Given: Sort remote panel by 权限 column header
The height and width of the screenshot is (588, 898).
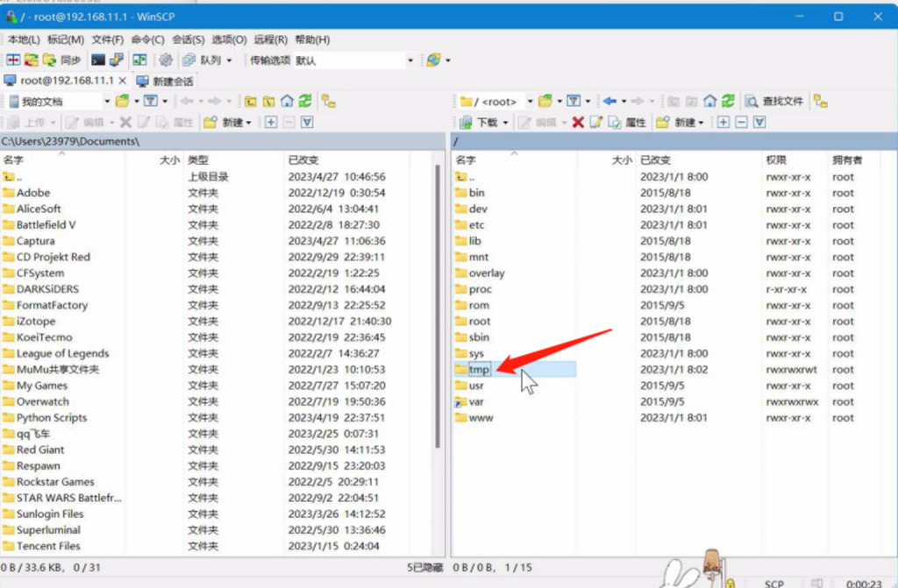Looking at the screenshot, I should pos(794,159).
